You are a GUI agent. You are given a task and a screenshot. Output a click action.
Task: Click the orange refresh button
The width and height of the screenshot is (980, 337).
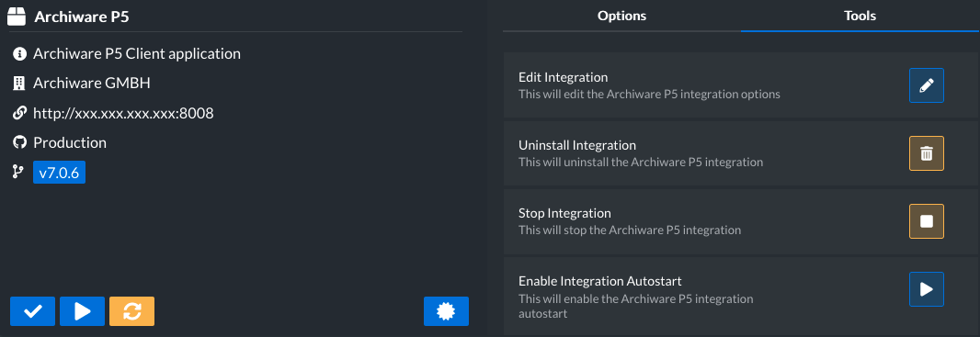click(131, 311)
